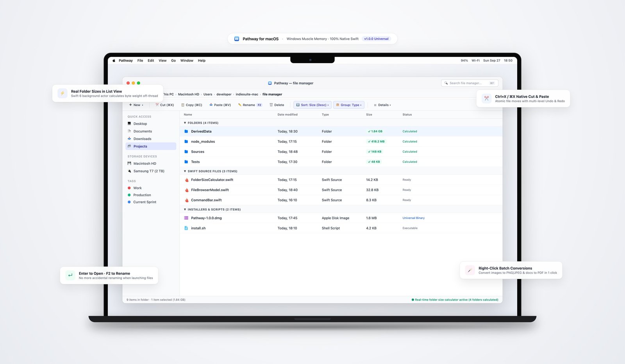Go to indiesuite-mac in breadcrumb path
This screenshot has height=364, width=625.
(247, 94)
